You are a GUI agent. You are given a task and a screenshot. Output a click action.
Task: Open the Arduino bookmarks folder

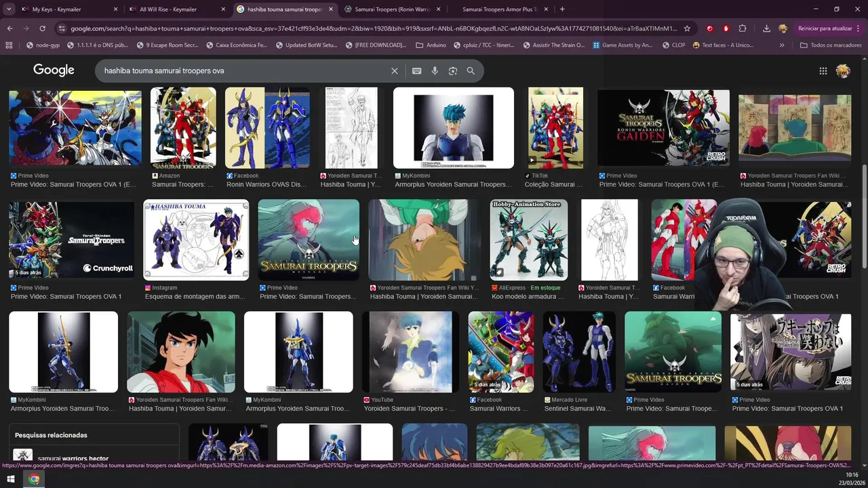[431, 45]
